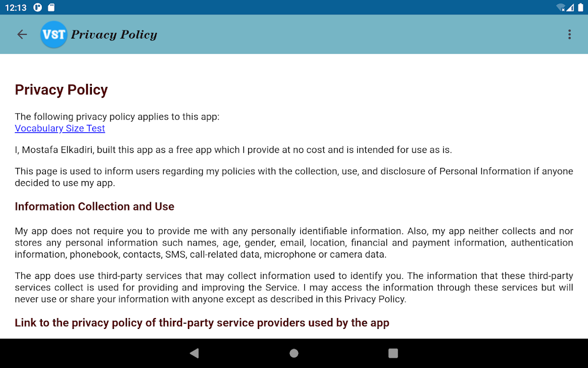Screen dimensions: 588x368
Task: Click the paragraph about personally identifiable information
Action: [294, 243]
